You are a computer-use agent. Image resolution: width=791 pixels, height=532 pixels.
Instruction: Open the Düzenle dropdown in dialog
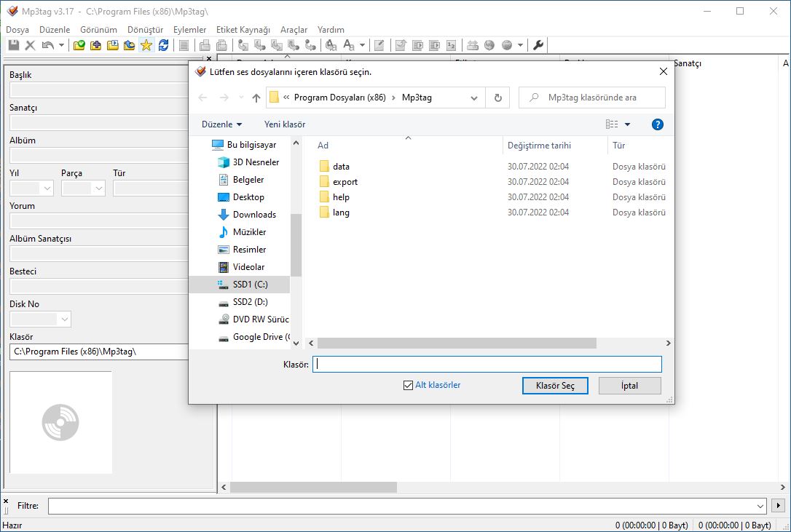[222, 124]
